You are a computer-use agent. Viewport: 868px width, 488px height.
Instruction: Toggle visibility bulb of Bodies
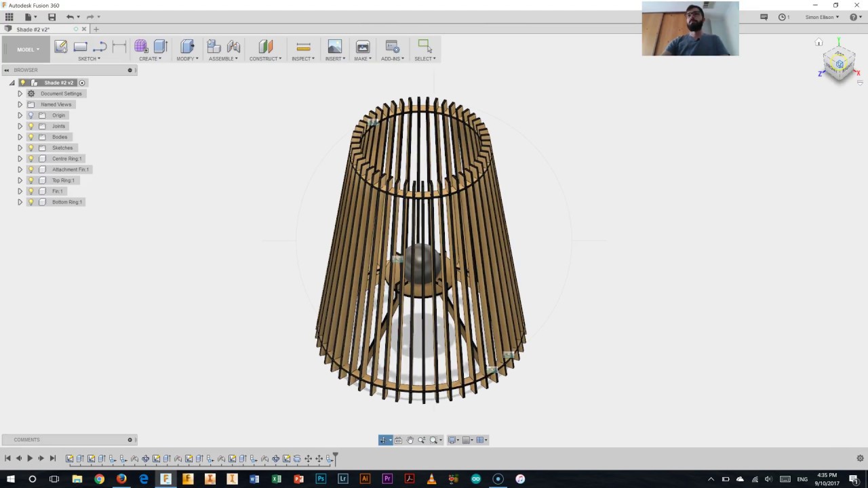click(31, 137)
